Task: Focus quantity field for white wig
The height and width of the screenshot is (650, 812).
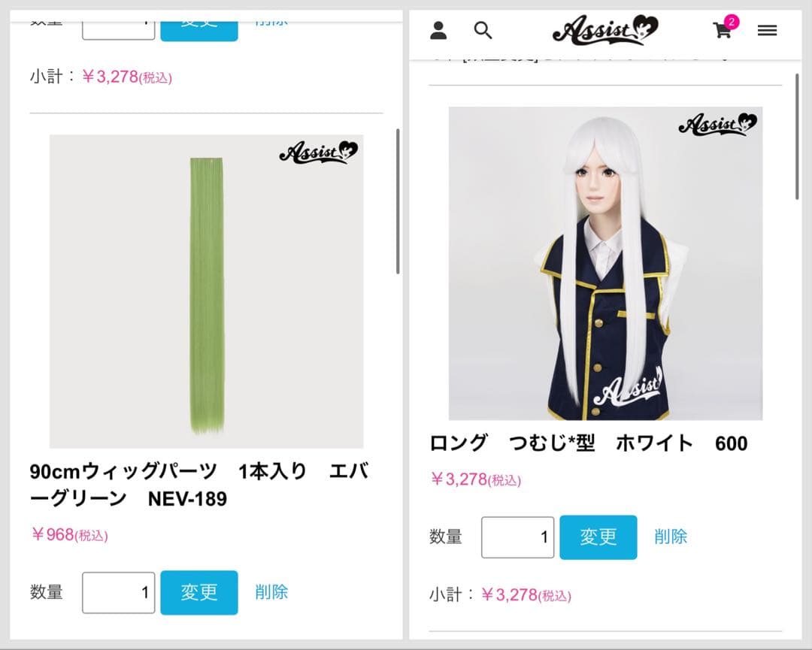Action: (x=518, y=537)
